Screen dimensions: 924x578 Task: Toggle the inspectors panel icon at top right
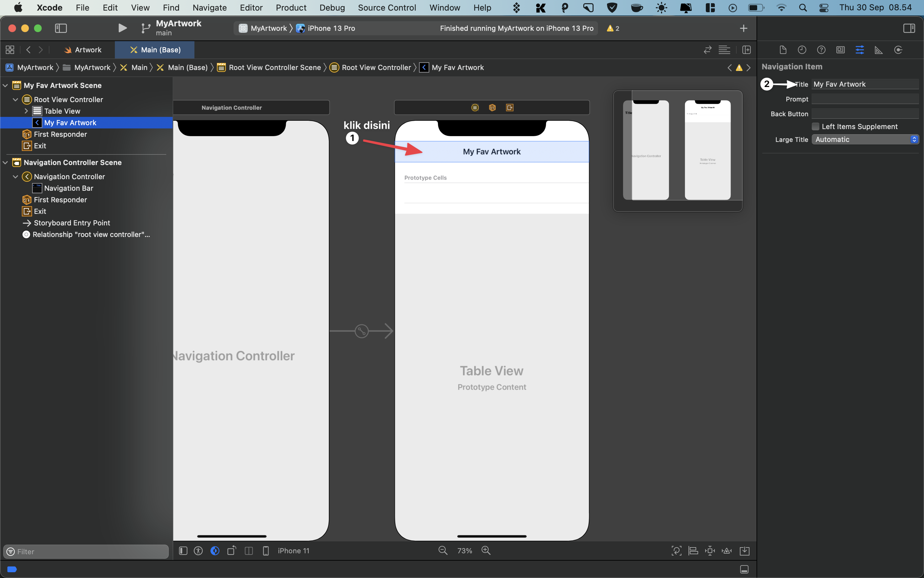point(909,28)
